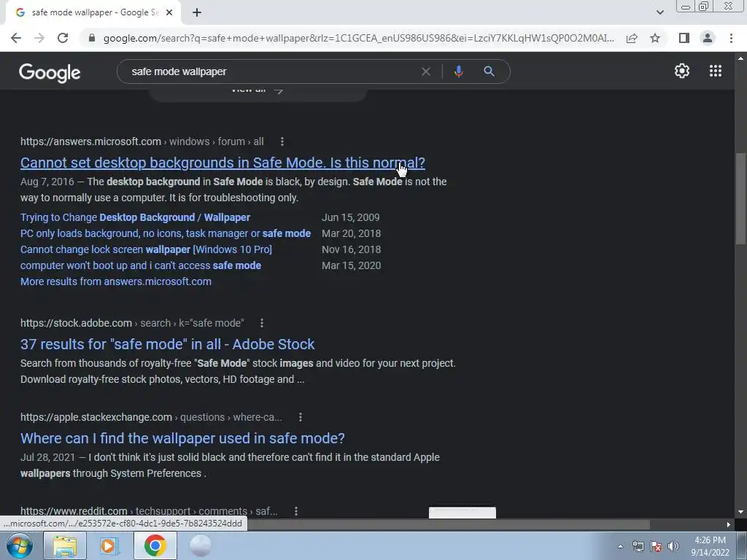The height and width of the screenshot is (560, 747).
Task: Open Windows Media Player from the taskbar
Action: 109,545
